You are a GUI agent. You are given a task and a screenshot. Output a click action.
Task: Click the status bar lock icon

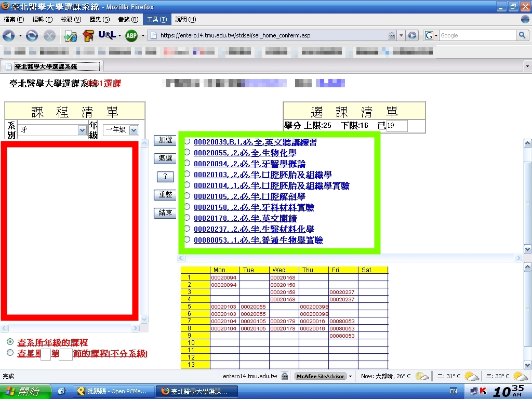(x=285, y=376)
